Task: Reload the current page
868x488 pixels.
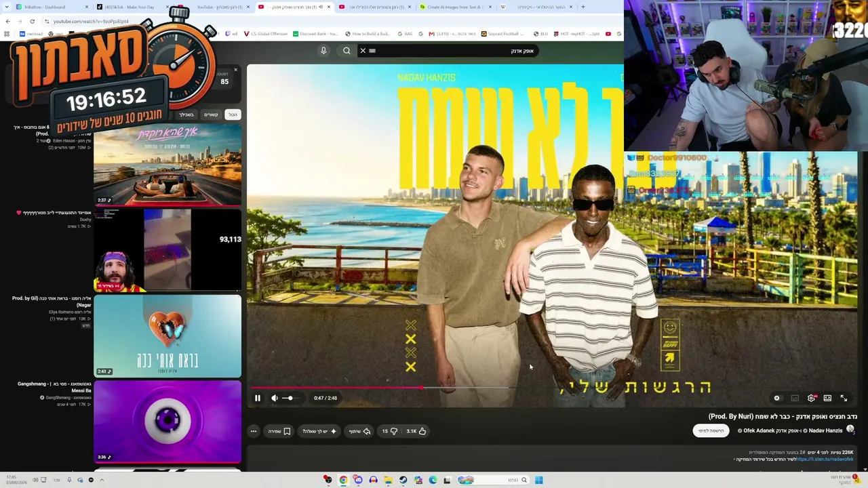Action: tap(32, 21)
